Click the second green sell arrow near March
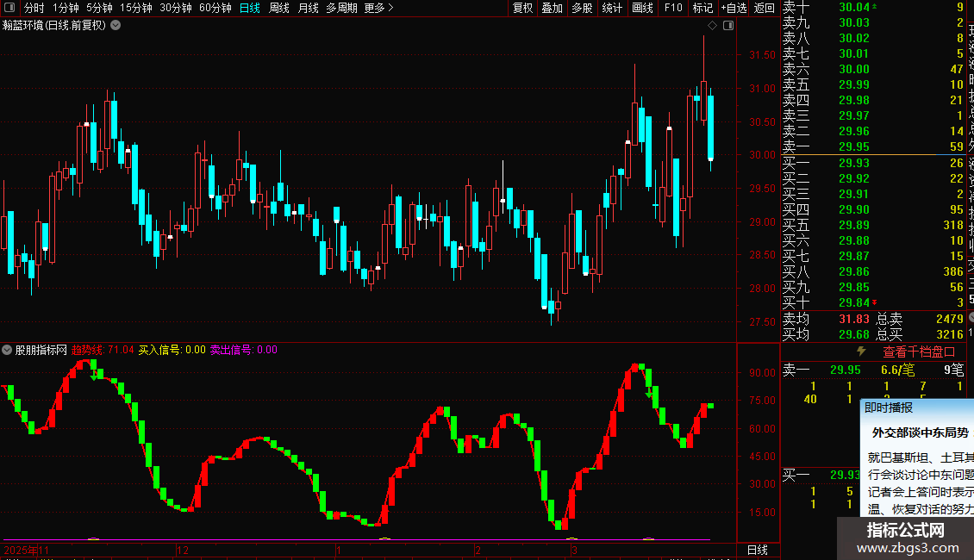 648,394
